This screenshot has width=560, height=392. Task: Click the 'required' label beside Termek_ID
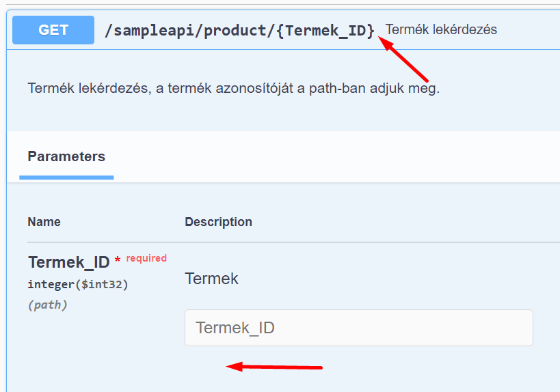click(x=146, y=258)
